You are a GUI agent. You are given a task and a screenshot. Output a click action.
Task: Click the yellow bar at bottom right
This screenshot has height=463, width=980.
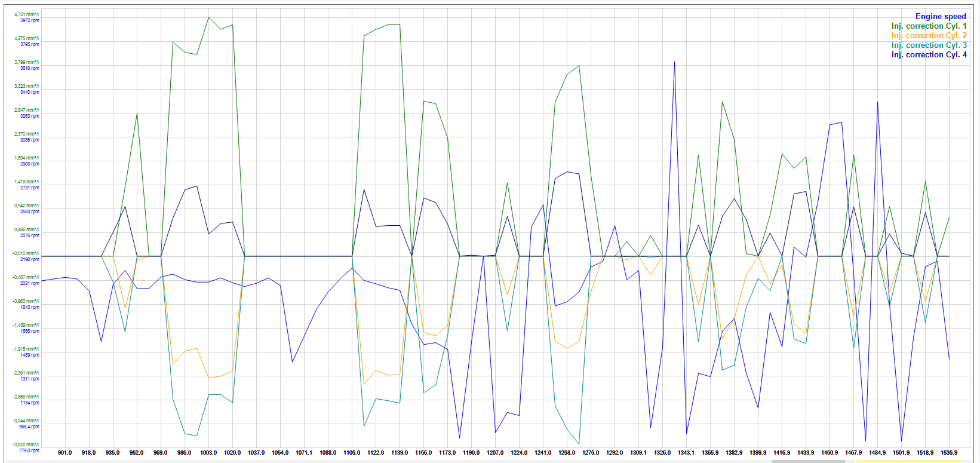pyautogui.click(x=908, y=461)
